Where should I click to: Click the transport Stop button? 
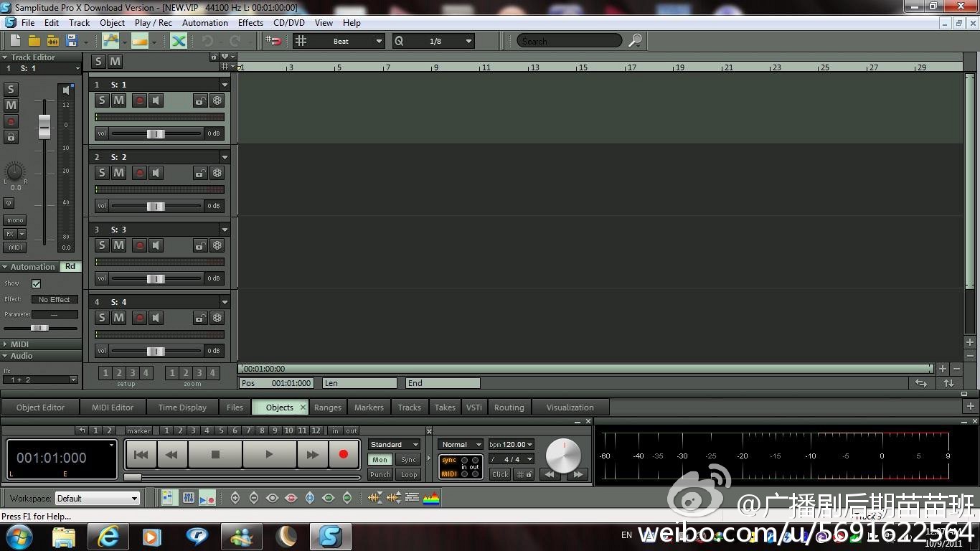215,454
